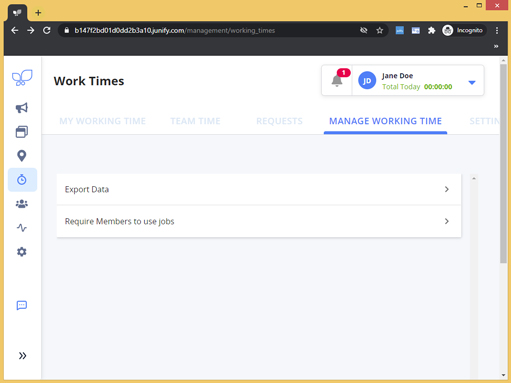Switch to the cut-off Settings tab
This screenshot has height=383, width=511.
[x=484, y=121]
